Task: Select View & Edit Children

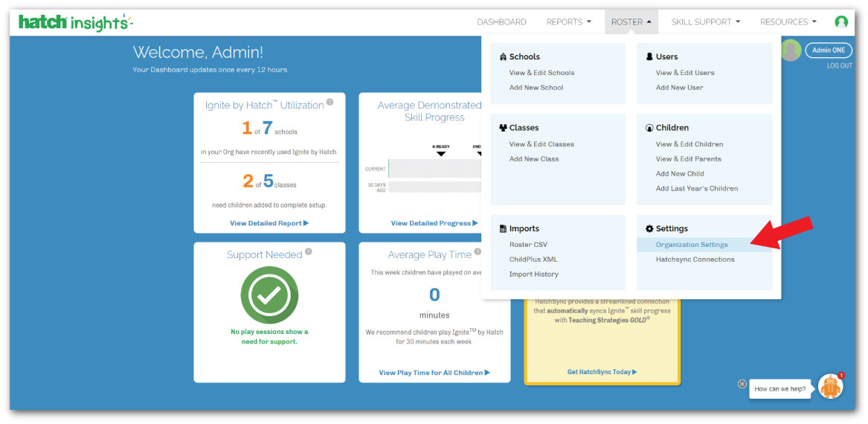Action: click(689, 144)
